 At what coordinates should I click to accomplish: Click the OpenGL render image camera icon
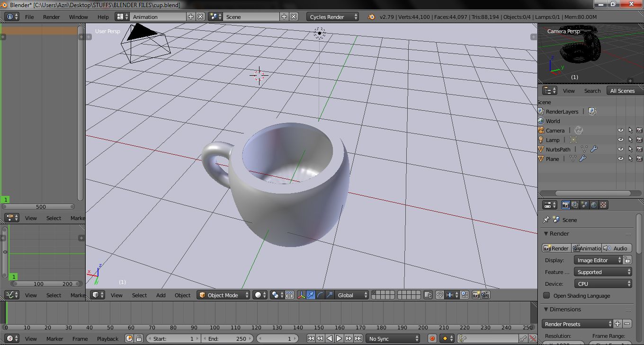click(x=476, y=295)
